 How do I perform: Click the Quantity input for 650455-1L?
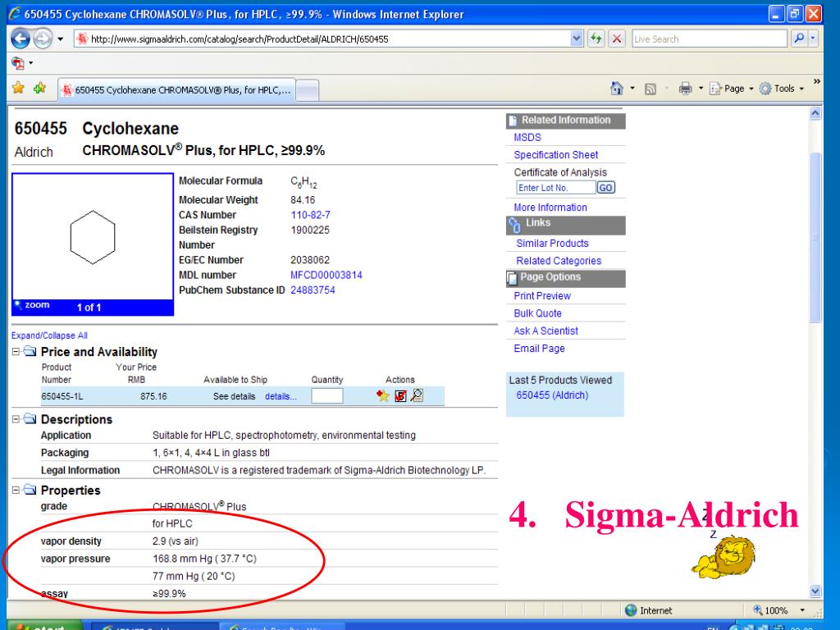pyautogui.click(x=326, y=396)
